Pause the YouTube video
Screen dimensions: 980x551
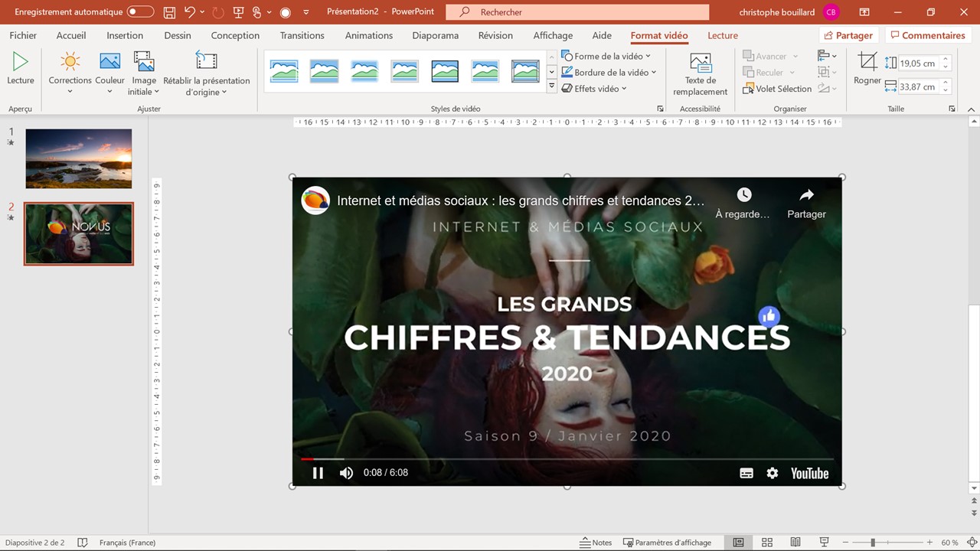tap(318, 473)
